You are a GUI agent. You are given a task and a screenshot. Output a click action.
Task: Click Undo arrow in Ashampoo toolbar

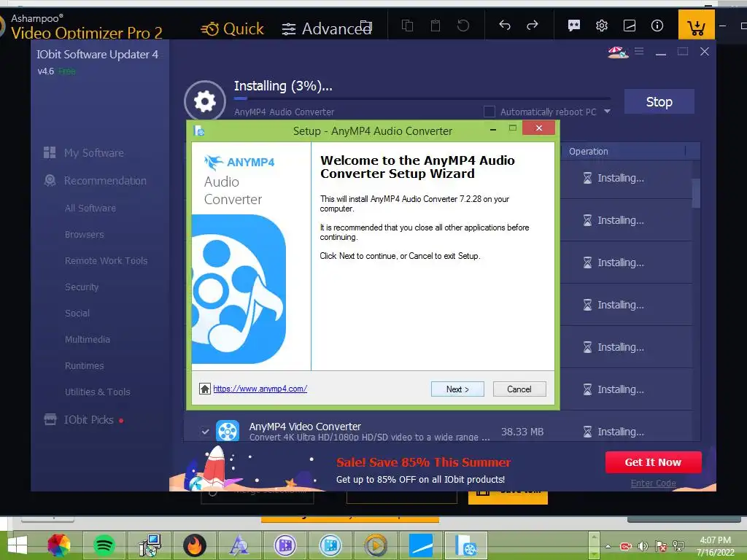505,25
